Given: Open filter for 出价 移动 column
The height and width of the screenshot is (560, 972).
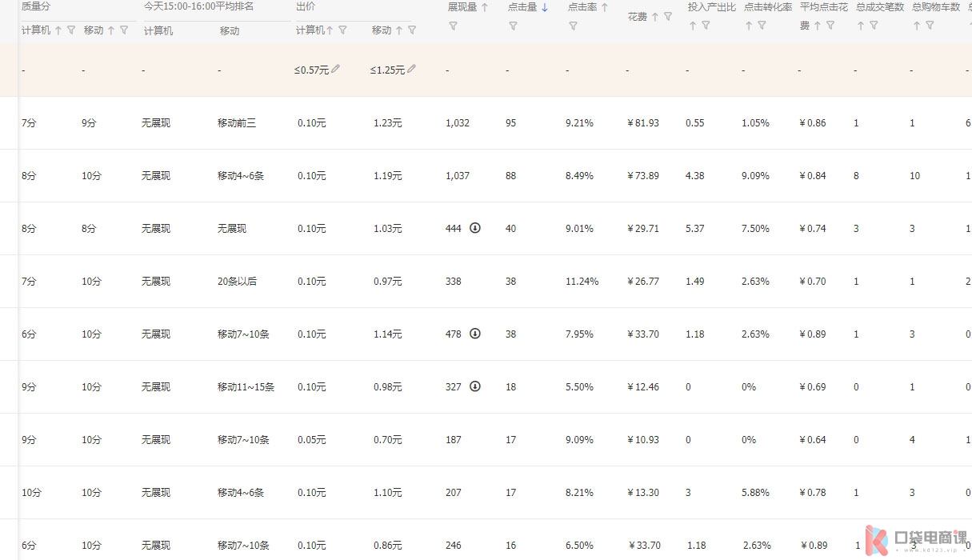Looking at the screenshot, I should click(412, 30).
